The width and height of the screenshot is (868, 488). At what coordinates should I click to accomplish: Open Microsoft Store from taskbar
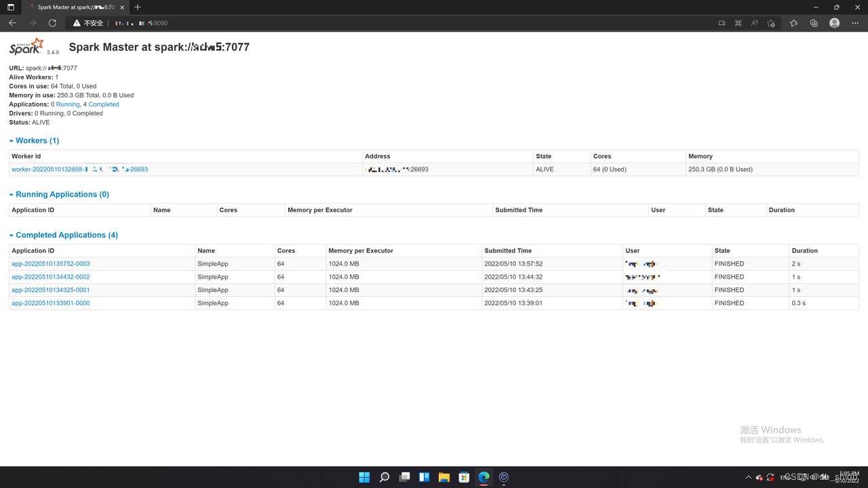pyautogui.click(x=464, y=477)
